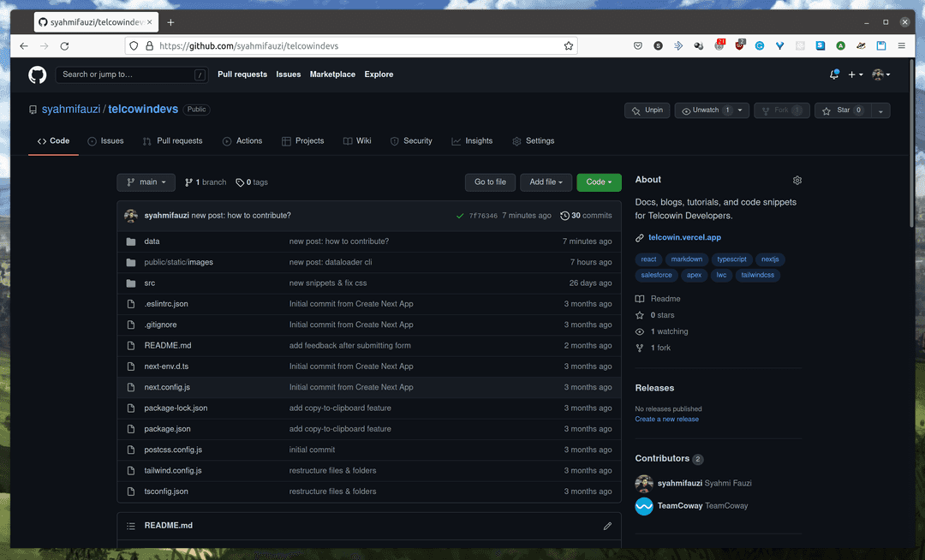Click the 1 branch link
925x560 pixels.
pos(206,182)
